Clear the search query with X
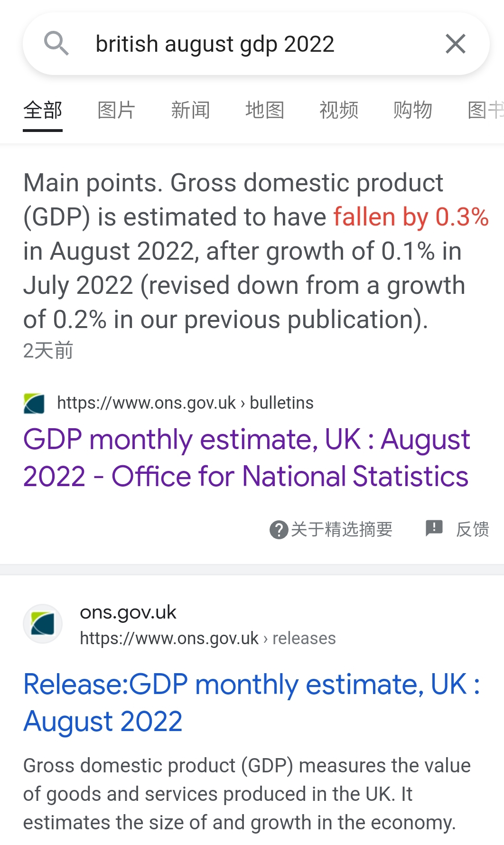The image size is (504, 845). click(455, 44)
